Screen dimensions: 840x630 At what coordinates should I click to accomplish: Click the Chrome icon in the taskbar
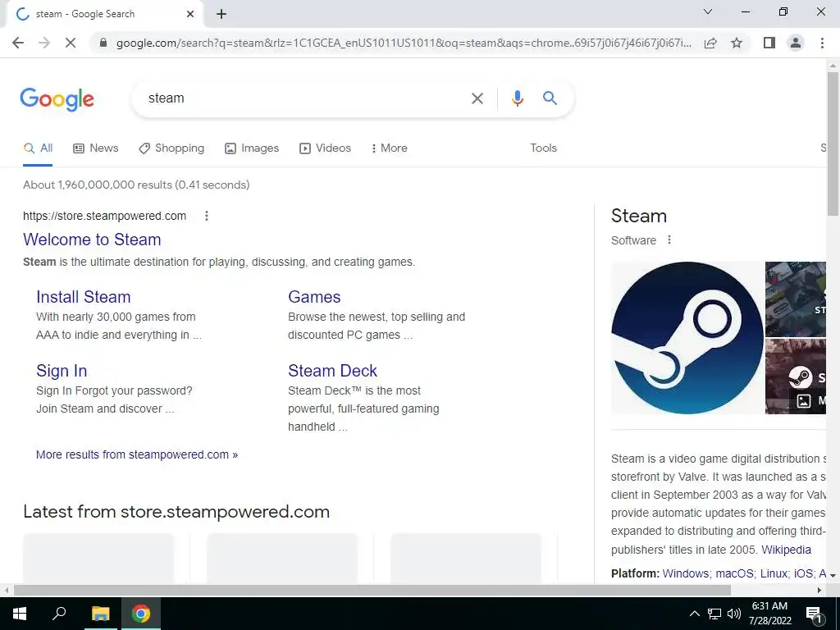[141, 614]
